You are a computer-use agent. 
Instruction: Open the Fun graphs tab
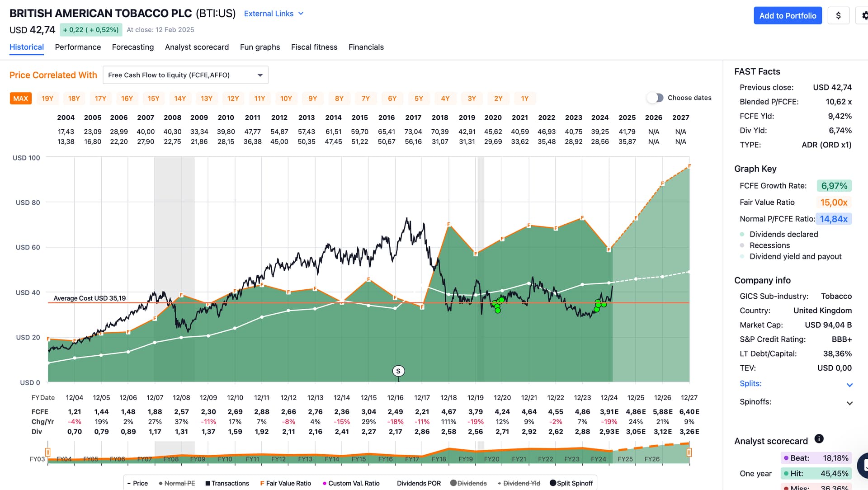coord(260,47)
